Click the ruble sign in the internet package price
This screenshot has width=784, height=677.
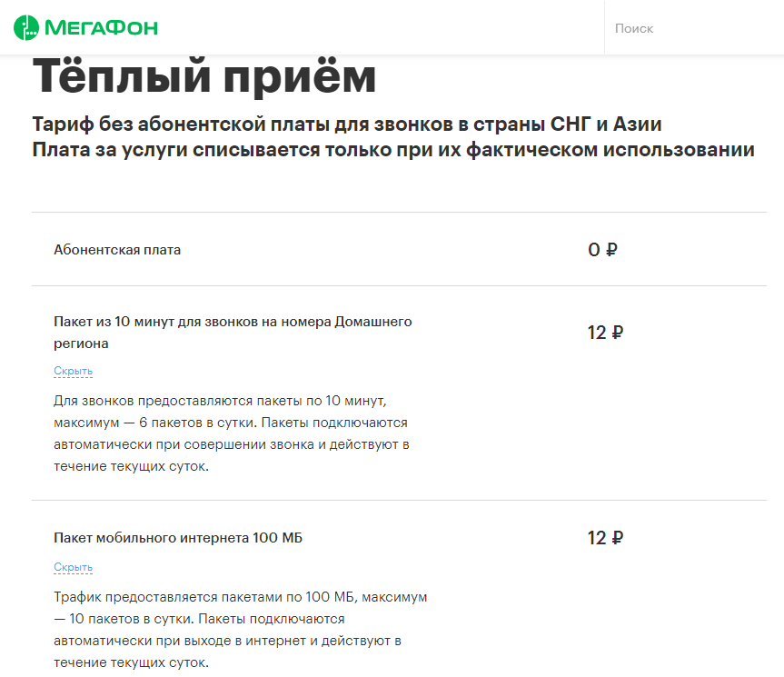point(617,538)
